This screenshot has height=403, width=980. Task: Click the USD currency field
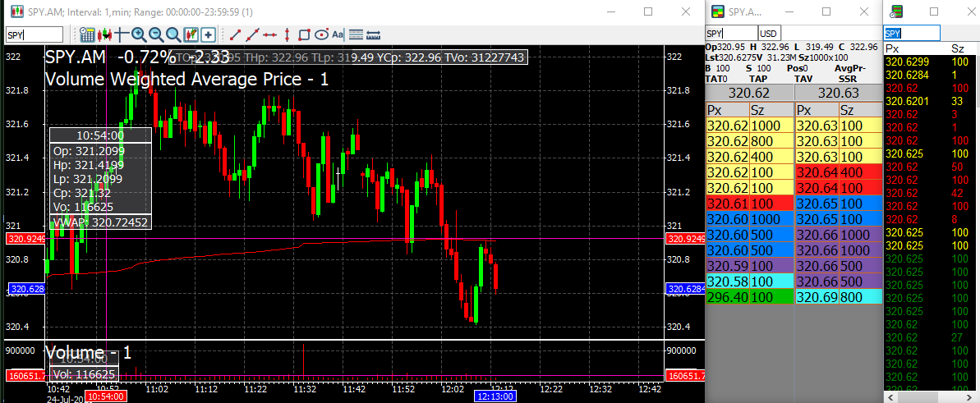(770, 34)
